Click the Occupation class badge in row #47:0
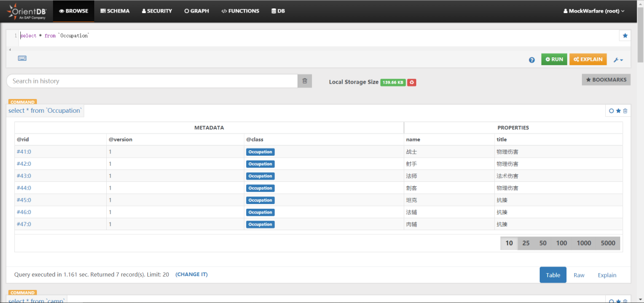Image resolution: width=644 pixels, height=303 pixels. click(261, 225)
